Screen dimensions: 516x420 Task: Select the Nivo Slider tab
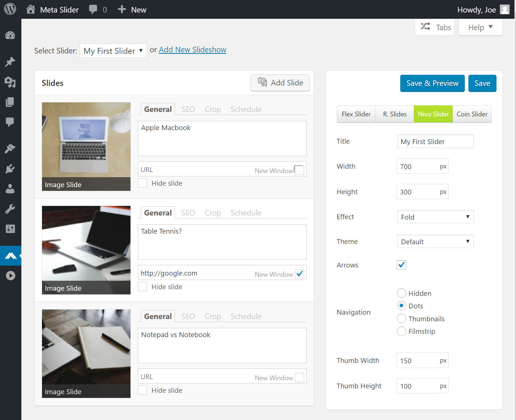(433, 114)
